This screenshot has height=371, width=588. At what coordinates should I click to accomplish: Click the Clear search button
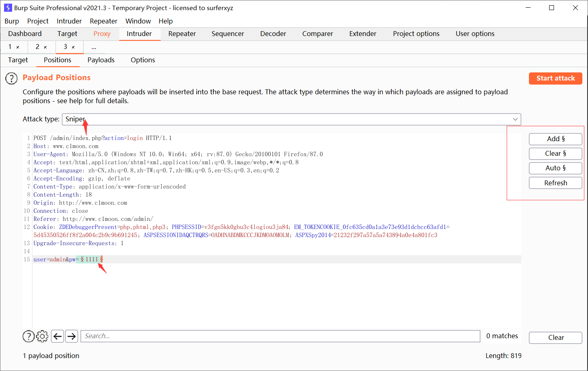[x=556, y=337]
